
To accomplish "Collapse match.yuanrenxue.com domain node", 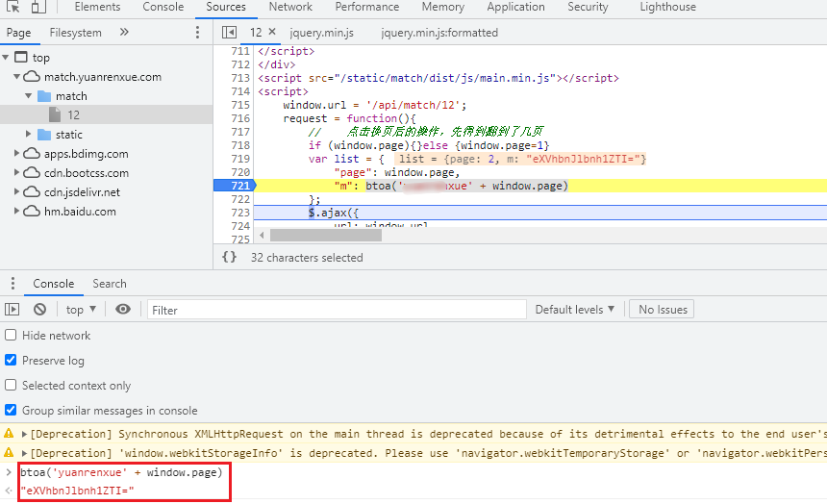I will click(x=17, y=77).
